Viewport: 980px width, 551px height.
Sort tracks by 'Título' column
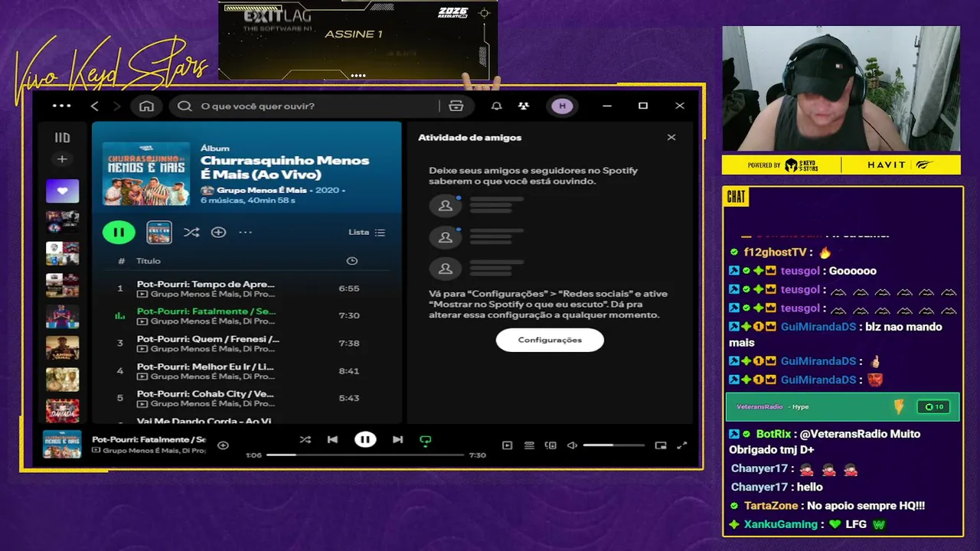tap(149, 261)
